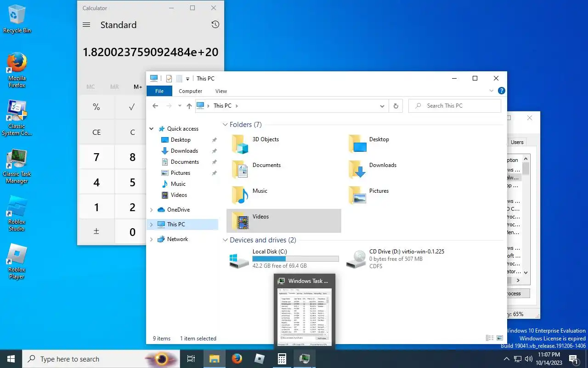Open Calculator history panel icon

click(215, 25)
